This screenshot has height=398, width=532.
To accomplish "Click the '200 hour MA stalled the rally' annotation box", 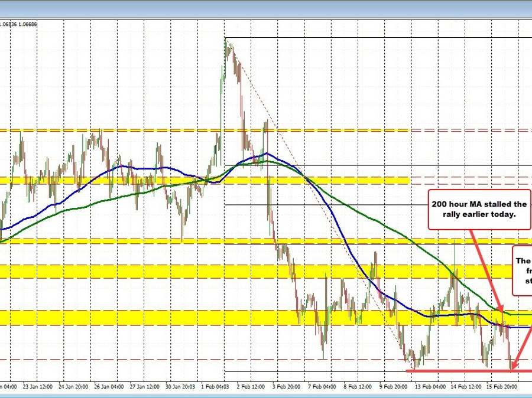I will pos(478,208).
